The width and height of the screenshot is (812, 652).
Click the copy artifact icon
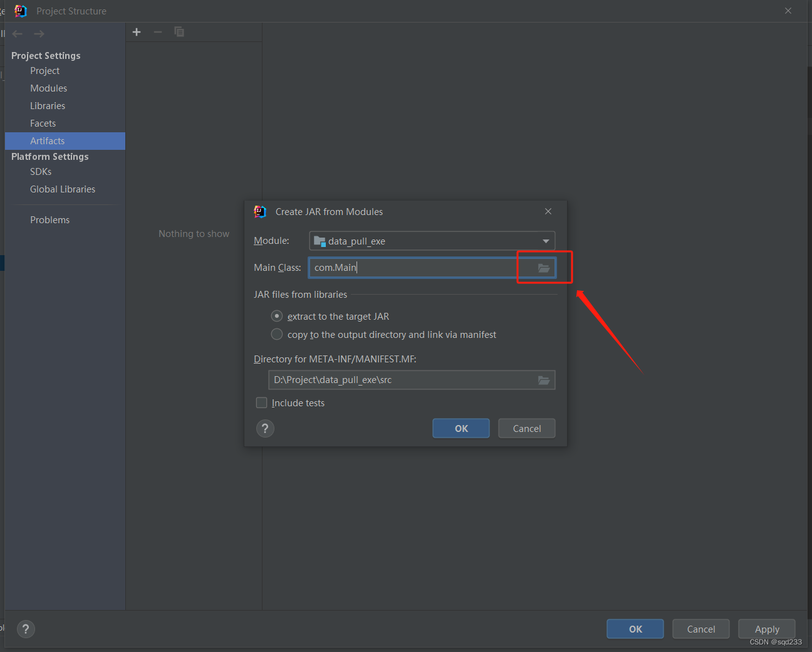[x=179, y=32]
